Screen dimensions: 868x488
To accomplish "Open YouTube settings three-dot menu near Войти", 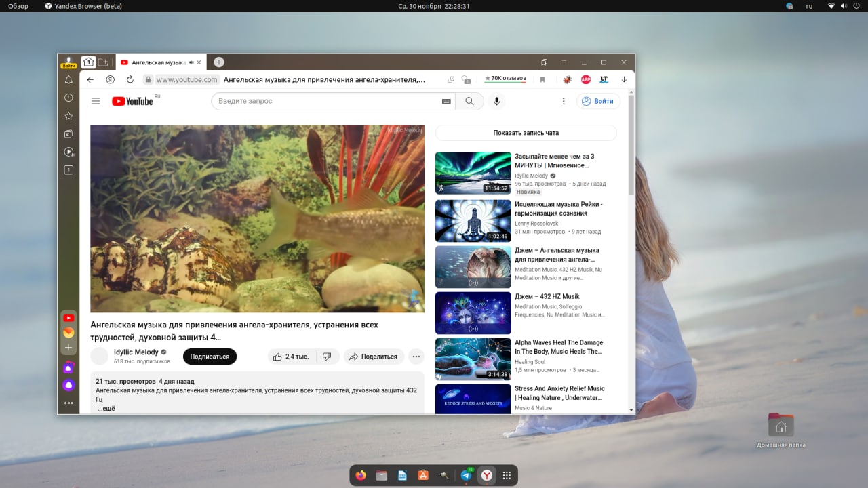I will tap(563, 101).
